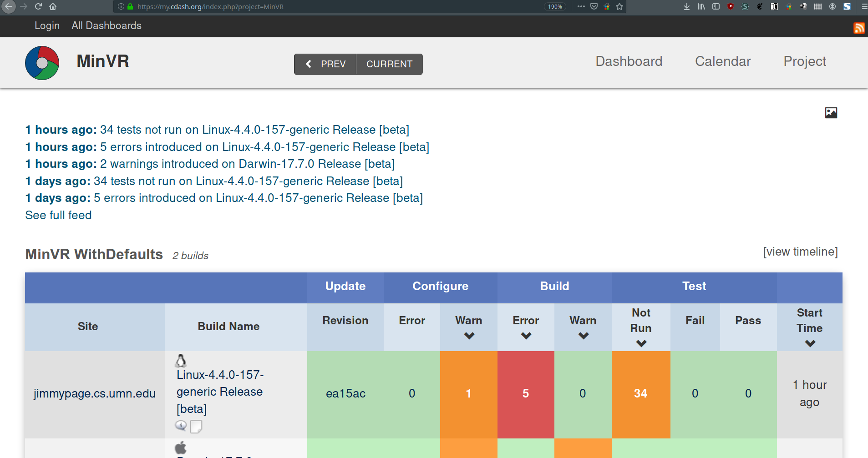The width and height of the screenshot is (868, 458).
Task: Open the build notes icon for the Linux build
Action: pos(196,426)
